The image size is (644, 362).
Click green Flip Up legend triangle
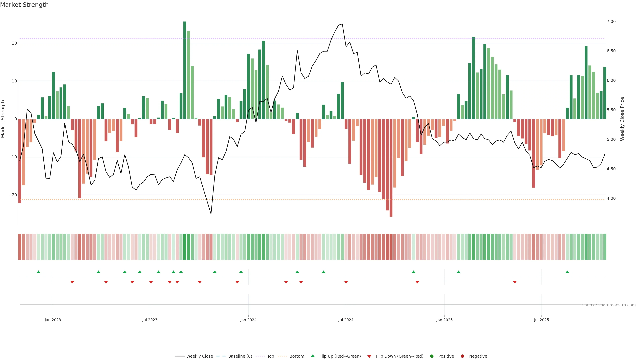point(312,356)
